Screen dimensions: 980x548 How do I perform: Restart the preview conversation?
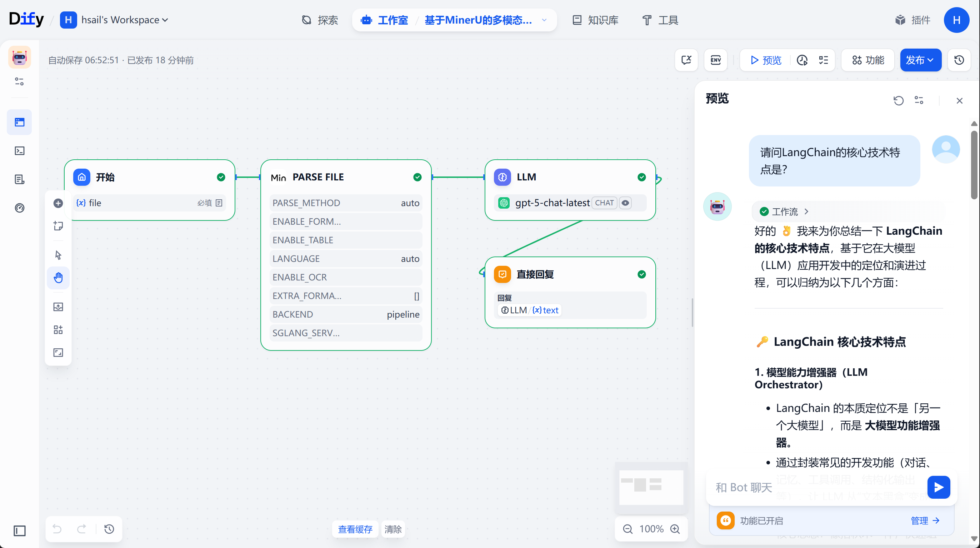(899, 100)
